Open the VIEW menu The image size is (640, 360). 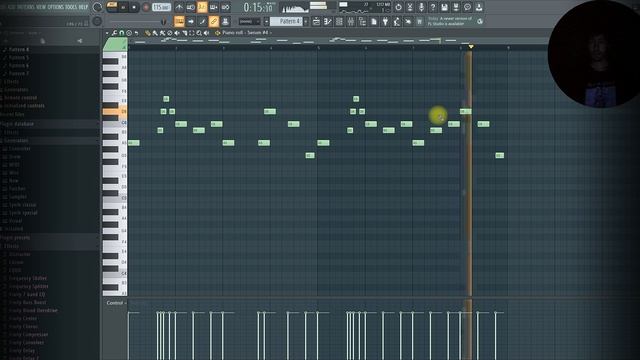click(41, 7)
